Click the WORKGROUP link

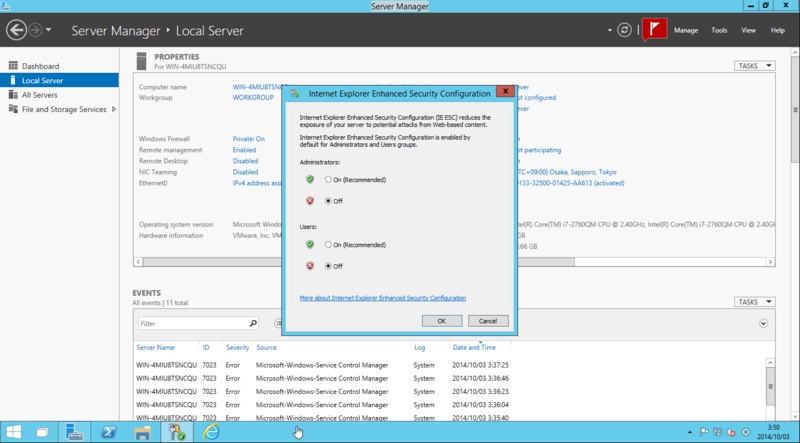click(x=253, y=97)
